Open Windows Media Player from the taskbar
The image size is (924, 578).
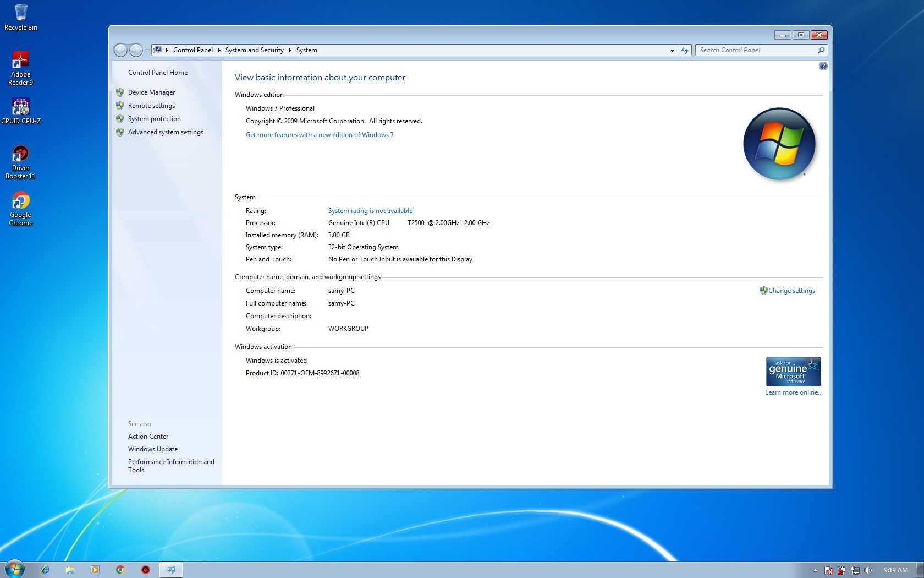tap(95, 570)
